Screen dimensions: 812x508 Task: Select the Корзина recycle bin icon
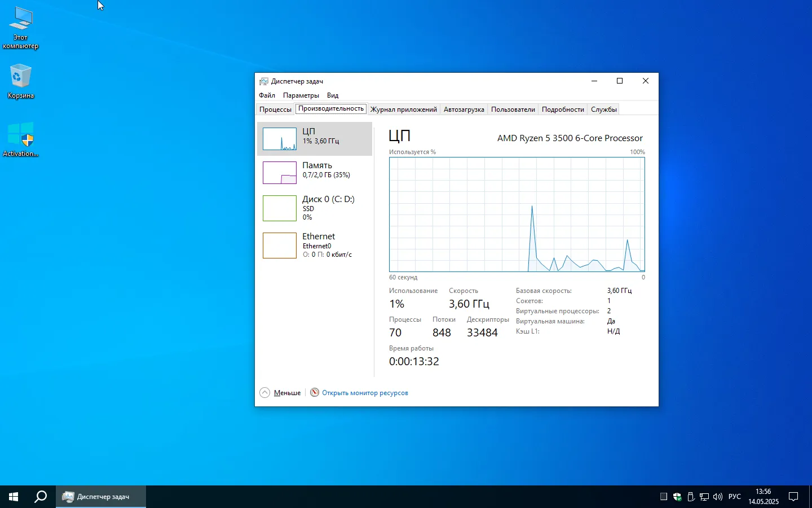pyautogui.click(x=21, y=82)
